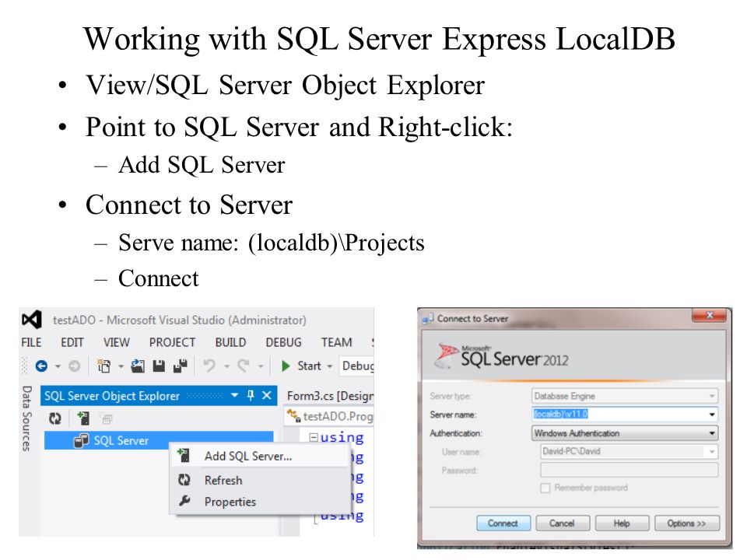Pin the SQL Server Object Explorer panel
747x560 pixels.
point(251,395)
